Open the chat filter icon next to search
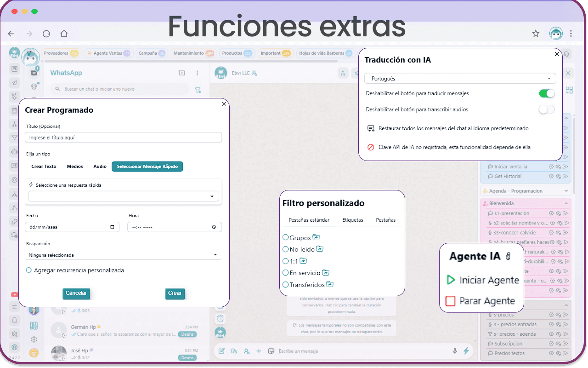This screenshot has height=368, width=588. pos(198,90)
